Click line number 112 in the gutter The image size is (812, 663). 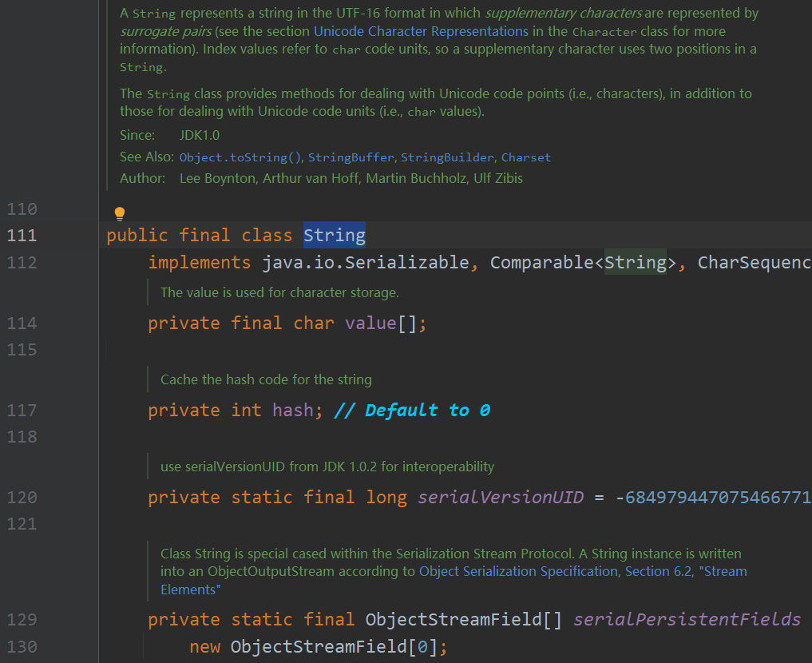[x=22, y=263]
